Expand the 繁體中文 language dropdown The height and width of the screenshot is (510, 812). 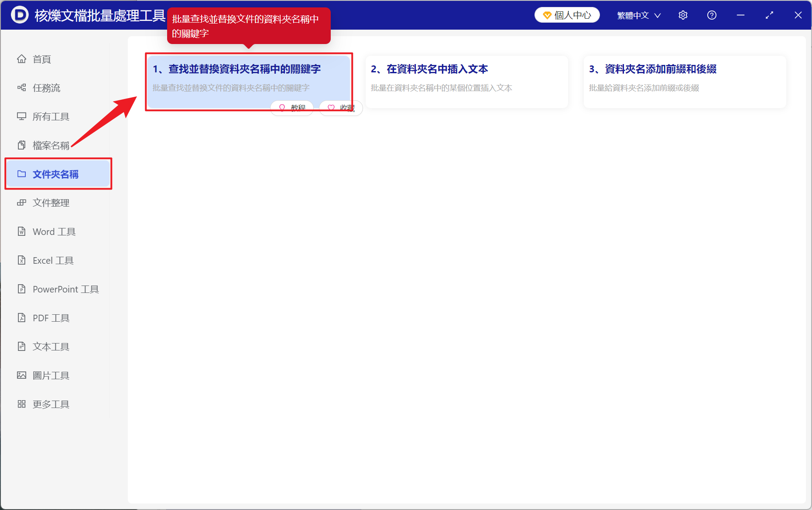tap(639, 15)
